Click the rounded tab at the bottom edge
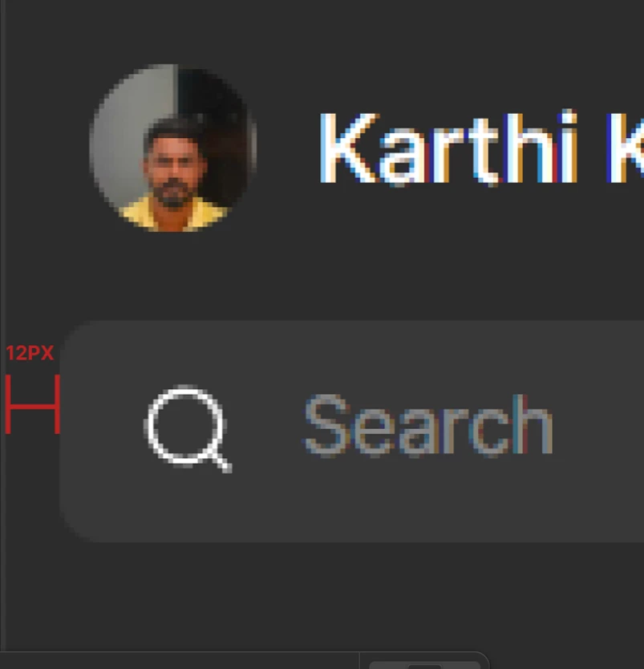This screenshot has width=644, height=669. point(424,660)
